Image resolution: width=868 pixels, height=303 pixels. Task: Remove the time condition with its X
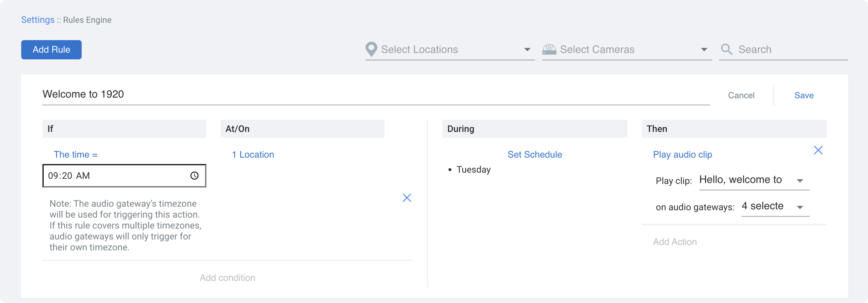(x=407, y=198)
